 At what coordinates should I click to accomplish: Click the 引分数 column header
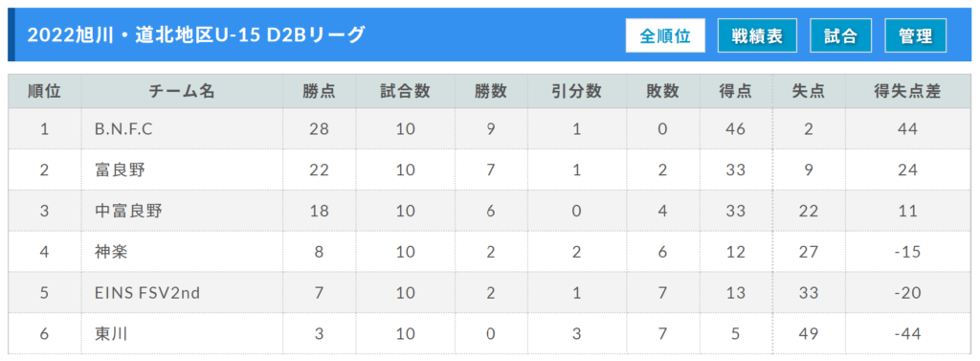pyautogui.click(x=576, y=91)
